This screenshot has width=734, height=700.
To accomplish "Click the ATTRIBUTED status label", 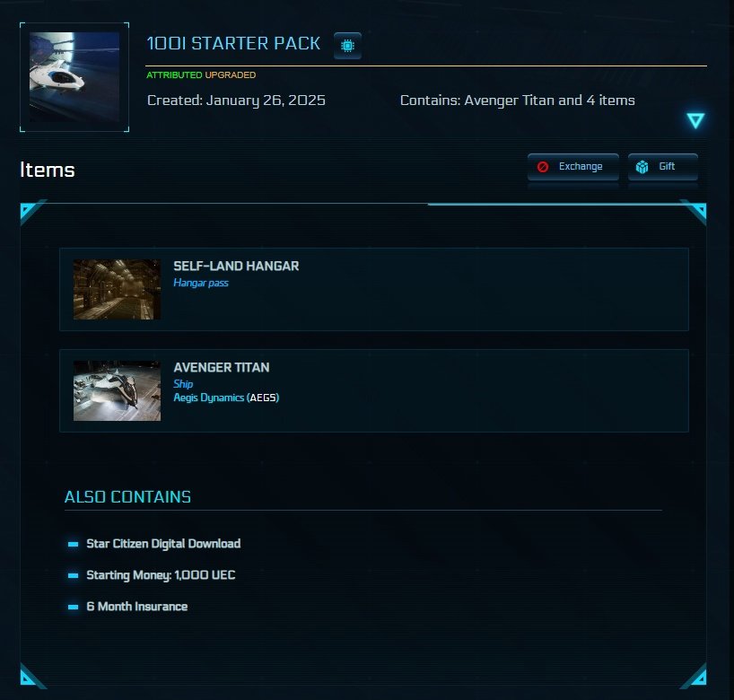I will pos(174,74).
